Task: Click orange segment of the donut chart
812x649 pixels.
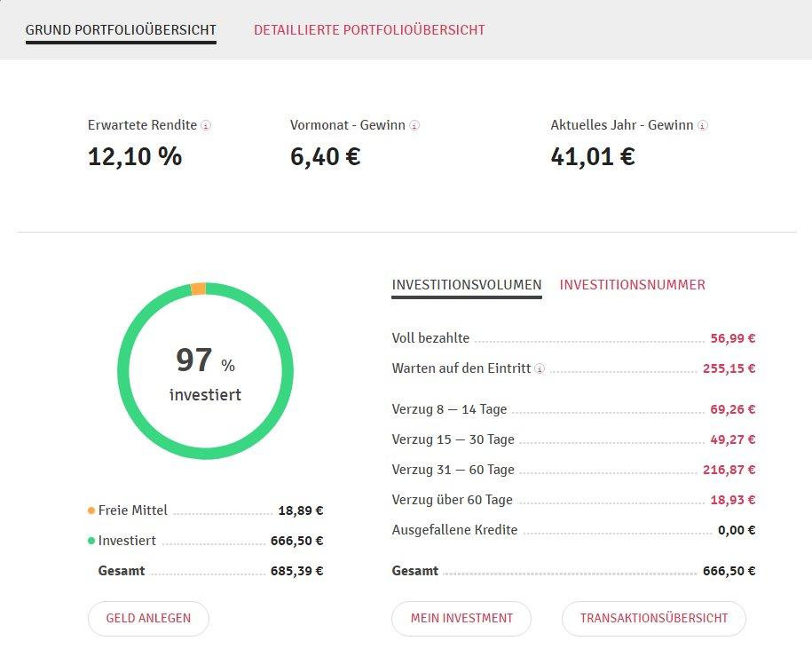Action: pyautogui.click(x=199, y=289)
